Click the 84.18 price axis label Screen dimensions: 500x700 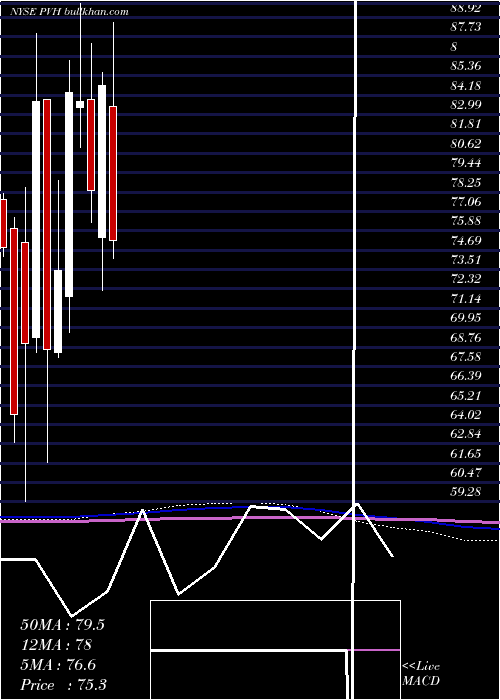(466, 85)
